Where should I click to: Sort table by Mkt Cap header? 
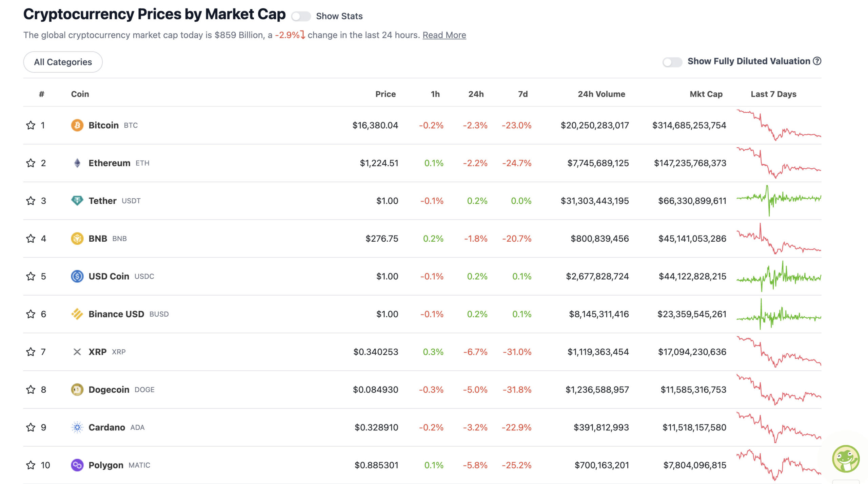coord(706,94)
